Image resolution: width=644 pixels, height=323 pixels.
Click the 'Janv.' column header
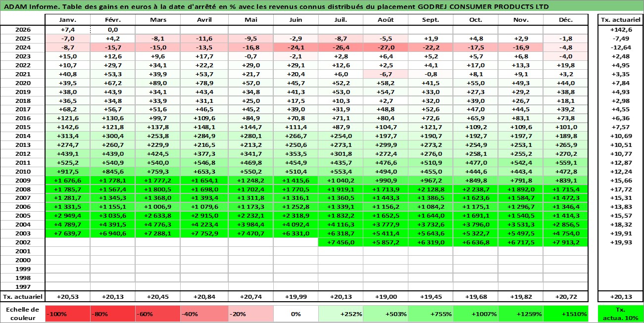coord(67,20)
